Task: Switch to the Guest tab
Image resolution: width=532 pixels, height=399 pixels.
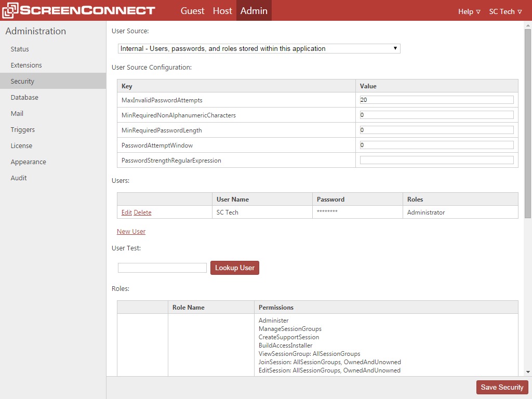Action: coord(192,10)
